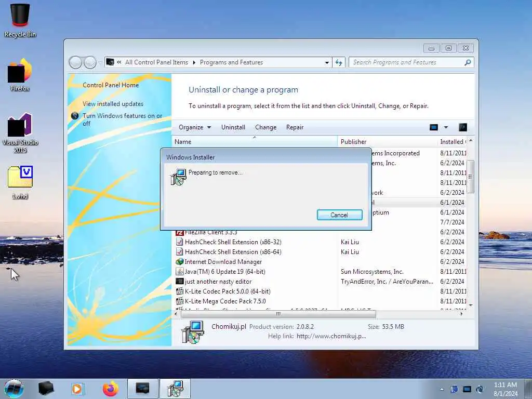Click the Action Center flag tray icon
Screen dimensions: 532x399
[454, 389]
